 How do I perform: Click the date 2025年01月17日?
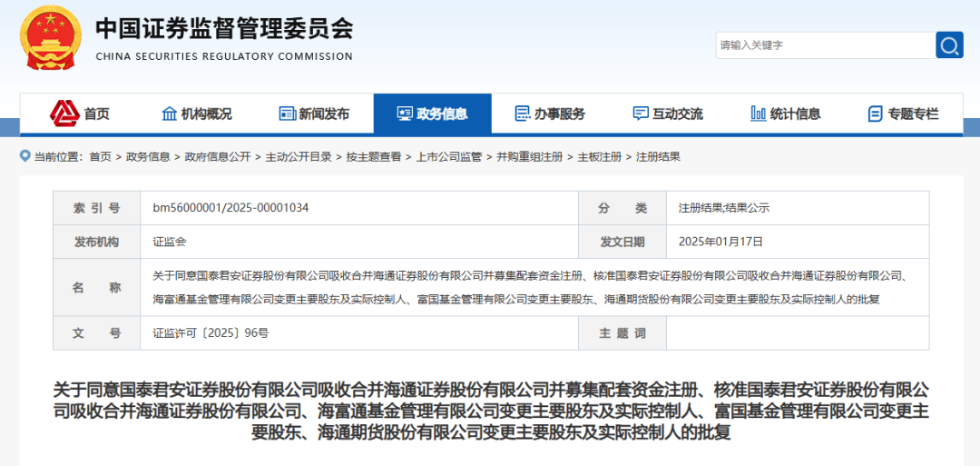tap(720, 242)
